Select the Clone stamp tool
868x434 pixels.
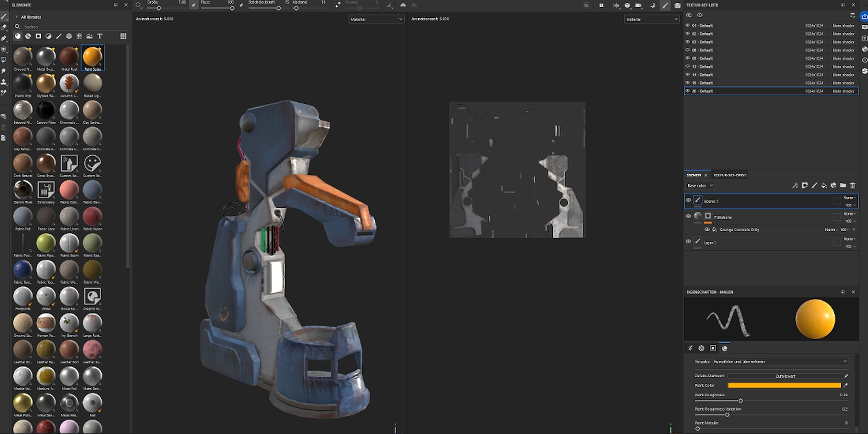click(4, 82)
